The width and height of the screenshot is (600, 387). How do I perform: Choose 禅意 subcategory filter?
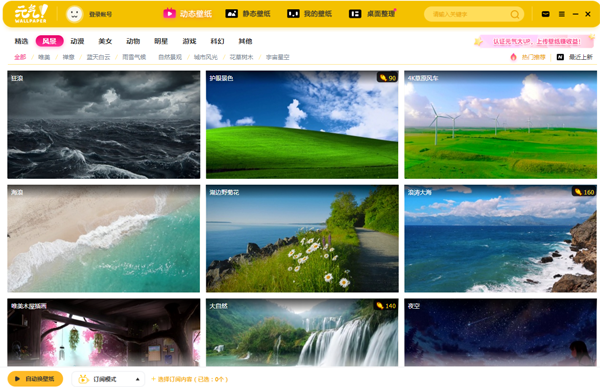point(68,57)
